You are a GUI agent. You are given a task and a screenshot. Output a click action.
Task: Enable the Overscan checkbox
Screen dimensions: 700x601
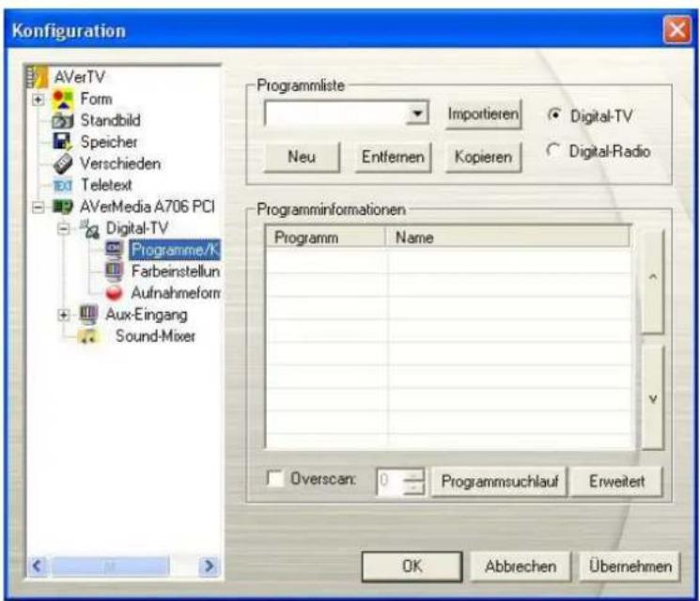pos(274,478)
